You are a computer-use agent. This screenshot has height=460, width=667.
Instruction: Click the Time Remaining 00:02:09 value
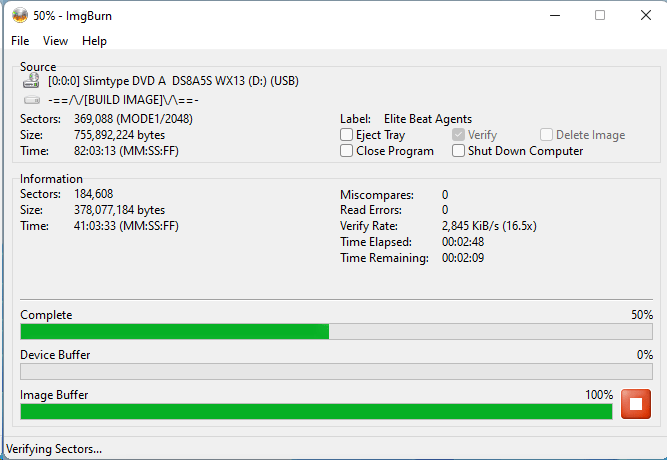coord(463,258)
